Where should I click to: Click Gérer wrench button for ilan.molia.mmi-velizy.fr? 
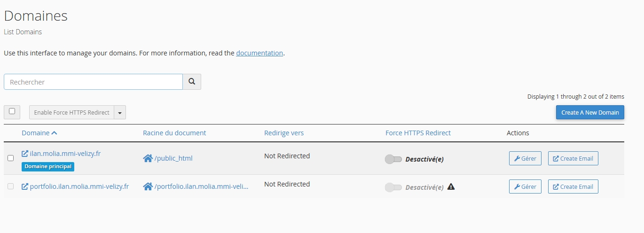coord(525,158)
